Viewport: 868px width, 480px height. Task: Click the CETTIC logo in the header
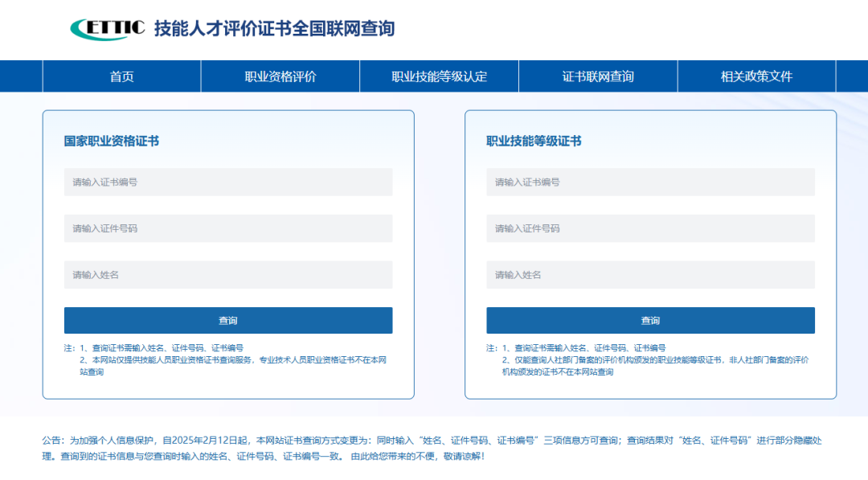108,29
